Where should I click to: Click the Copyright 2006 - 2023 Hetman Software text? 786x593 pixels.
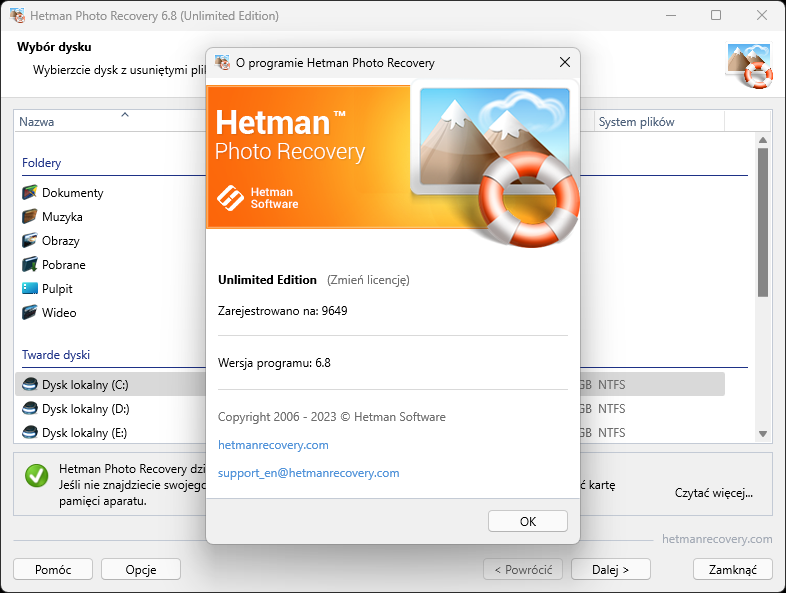pos(332,417)
